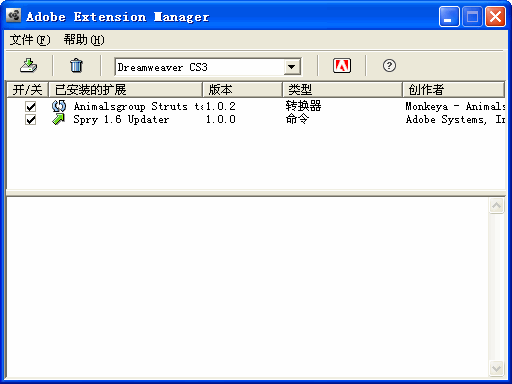Open the 帮助(H) menu
The width and height of the screenshot is (512, 384).
point(84,40)
